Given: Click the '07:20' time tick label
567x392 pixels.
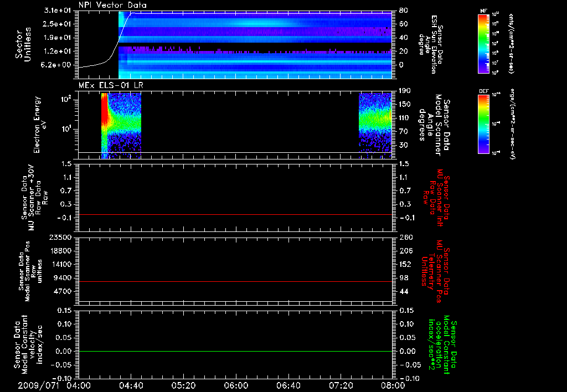Looking at the screenshot, I should (341, 385).
